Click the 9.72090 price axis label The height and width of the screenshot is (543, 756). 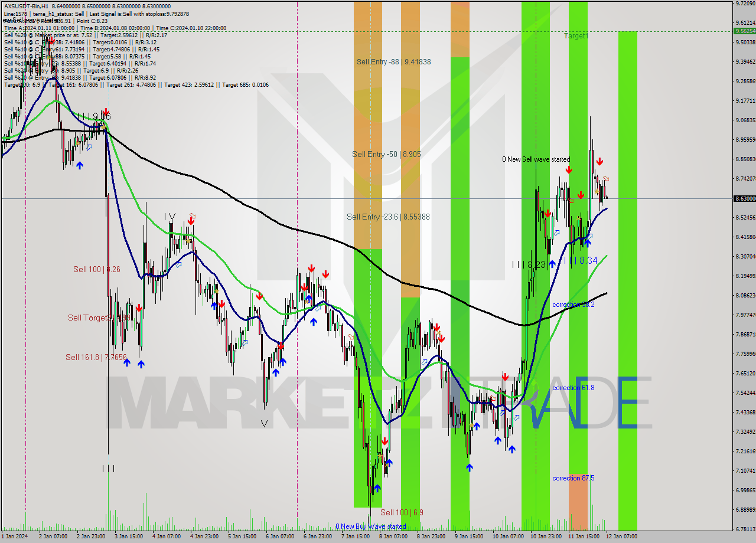(745, 3)
